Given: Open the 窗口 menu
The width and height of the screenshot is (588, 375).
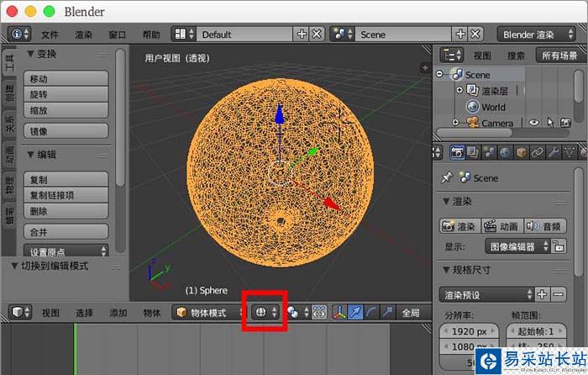Looking at the screenshot, I should click(118, 34).
